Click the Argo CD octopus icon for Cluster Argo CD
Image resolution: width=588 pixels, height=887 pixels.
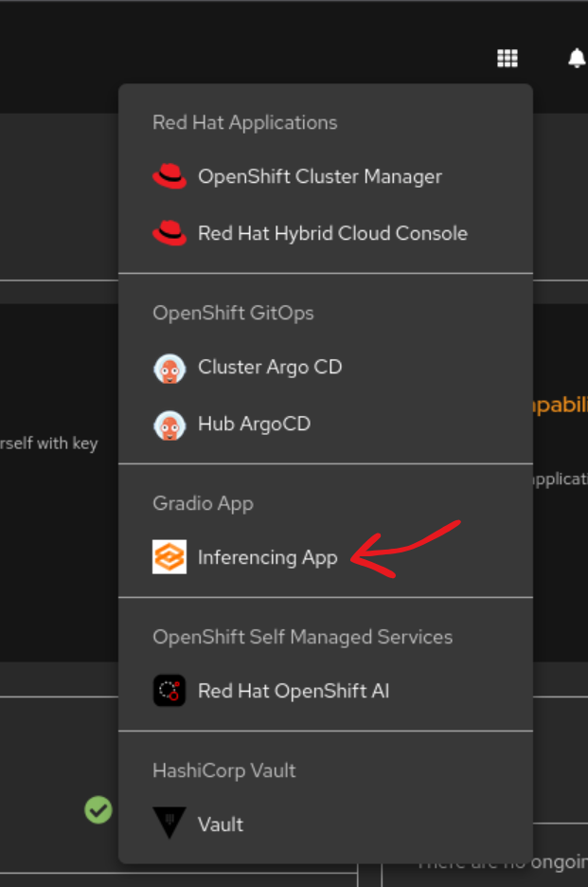point(170,368)
